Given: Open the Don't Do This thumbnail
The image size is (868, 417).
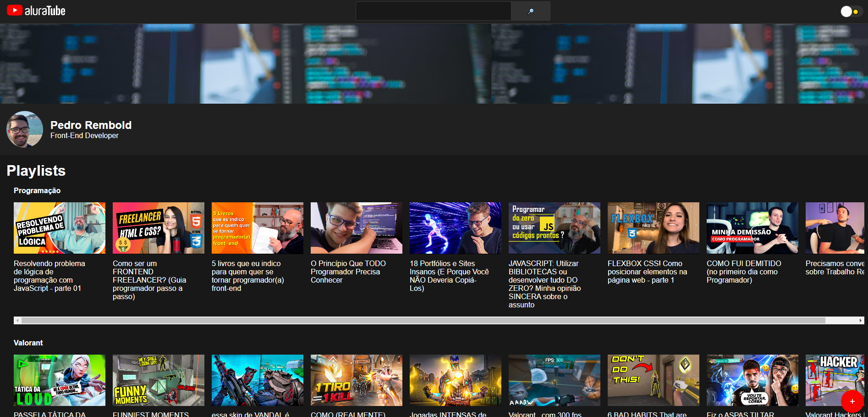Looking at the screenshot, I should (x=654, y=380).
